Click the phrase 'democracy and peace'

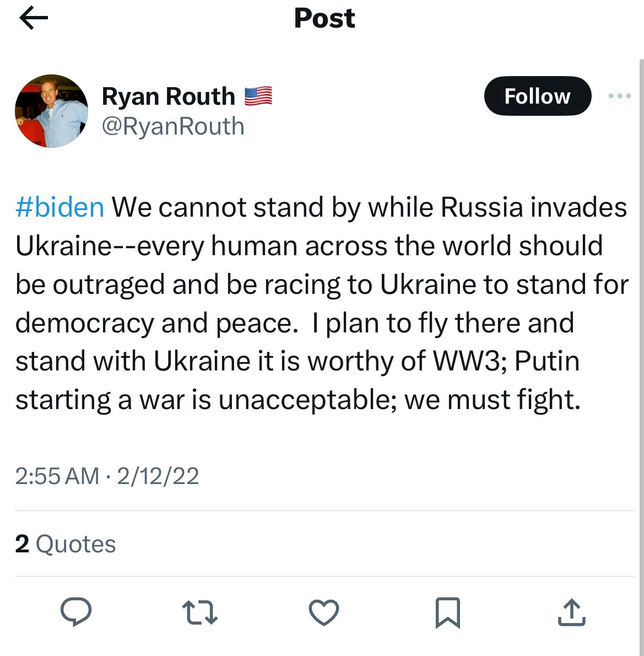pos(153,323)
